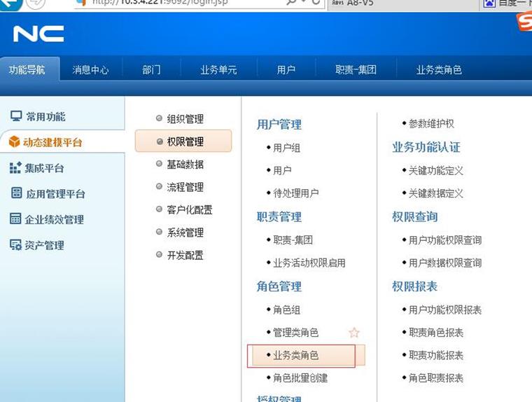Image resolution: width=532 pixels, height=402 pixels.
Task: Click the 集成平台 sidebar icon
Action: (x=15, y=168)
